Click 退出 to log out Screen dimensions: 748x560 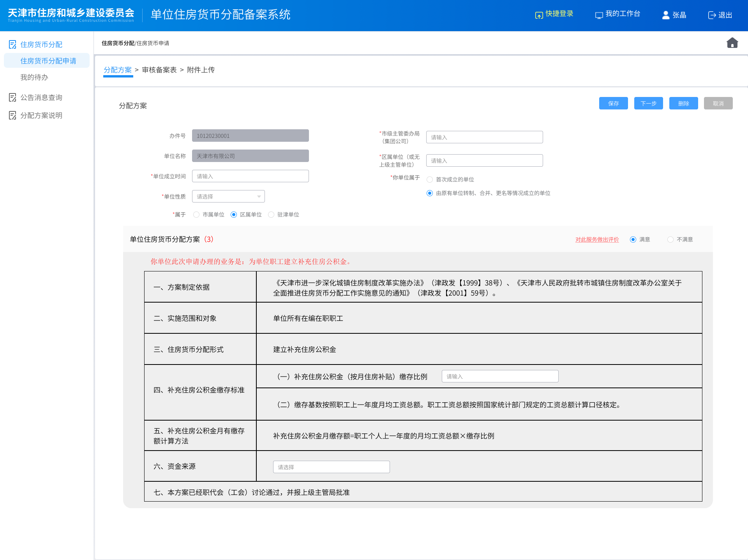[x=725, y=15]
